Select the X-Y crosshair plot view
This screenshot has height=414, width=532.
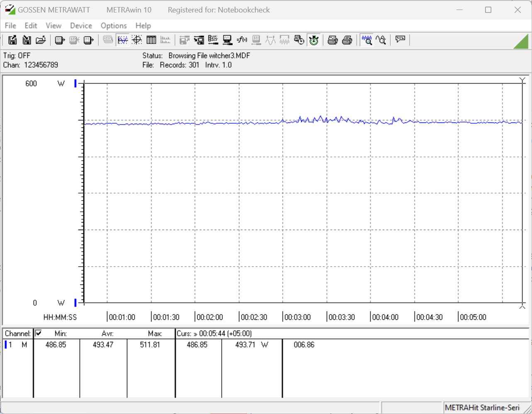pyautogui.click(x=137, y=40)
